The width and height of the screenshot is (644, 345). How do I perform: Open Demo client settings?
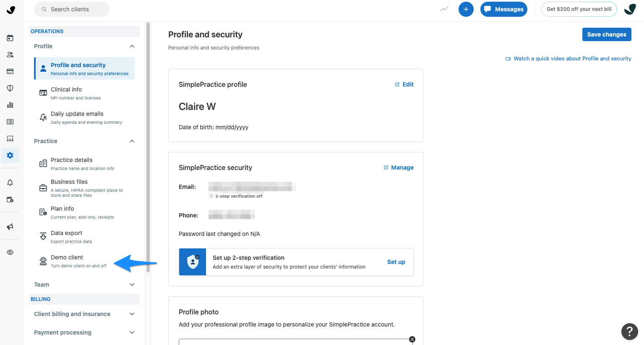click(x=84, y=261)
